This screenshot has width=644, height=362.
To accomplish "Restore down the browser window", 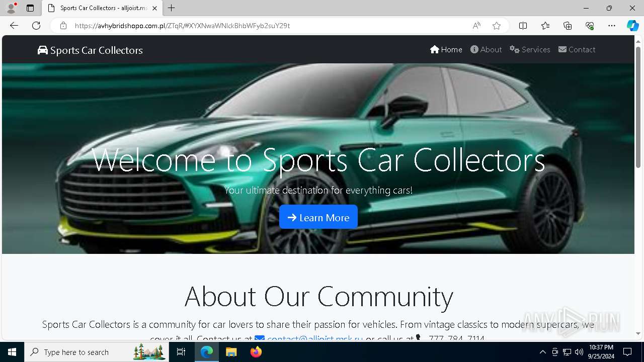I will coord(609,8).
